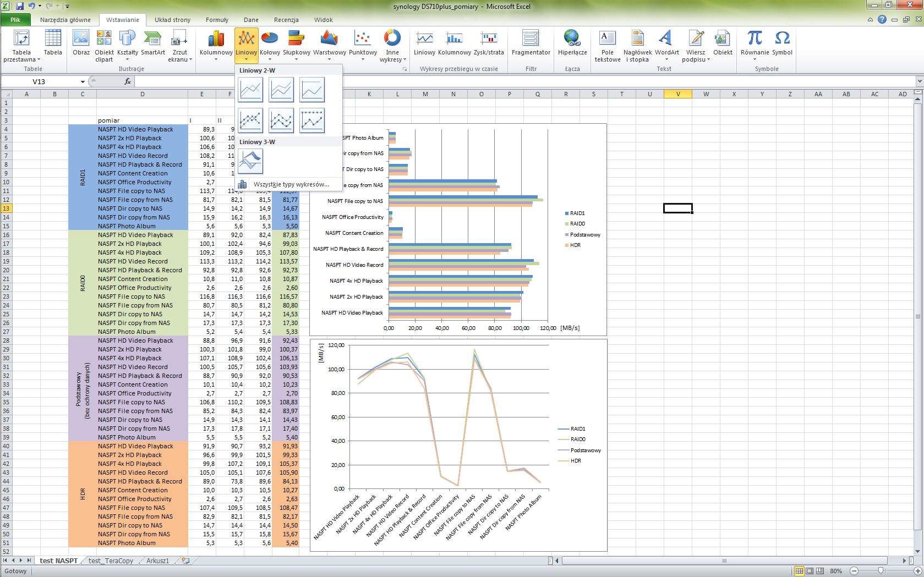
Task: Click the Tabela insert table icon
Action: 53,43
